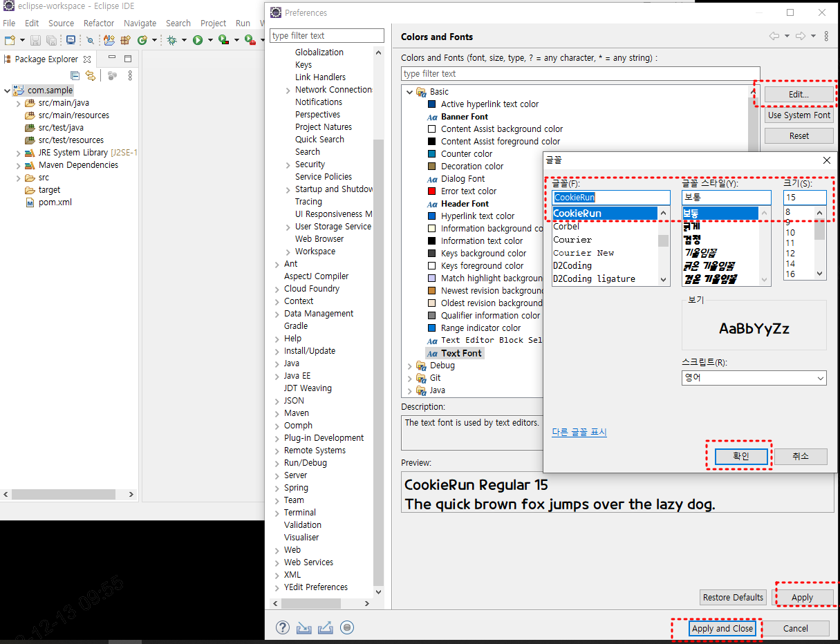
Task: Click the Export preferences icon
Action: 326,627
